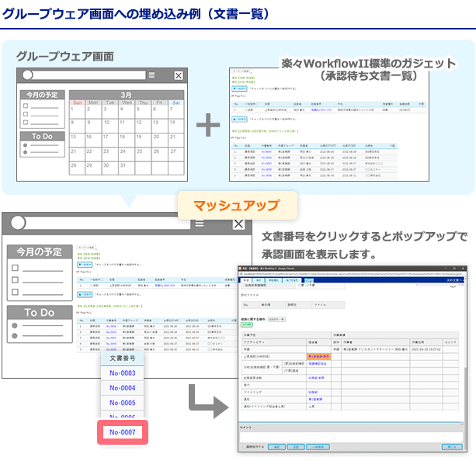
Task: Click the search bar in グループウェア画面 window
Action: point(89,75)
